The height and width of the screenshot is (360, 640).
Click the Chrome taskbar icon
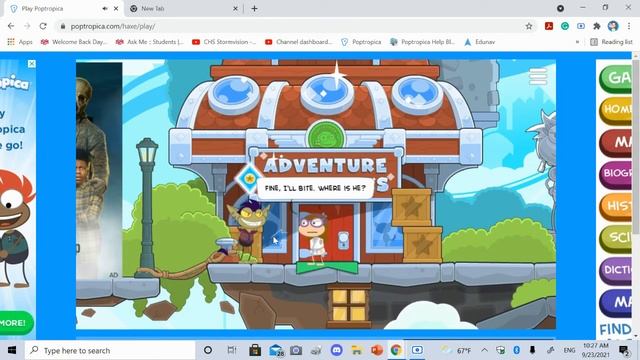(x=396, y=350)
